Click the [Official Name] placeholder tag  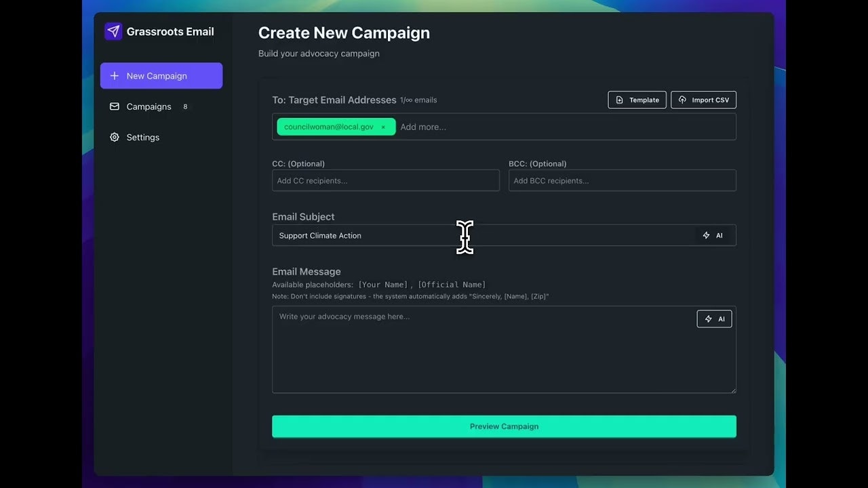452,285
